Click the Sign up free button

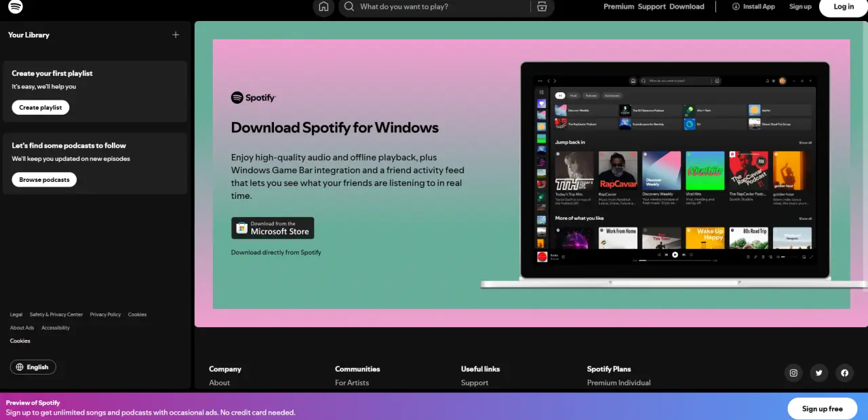(x=823, y=408)
